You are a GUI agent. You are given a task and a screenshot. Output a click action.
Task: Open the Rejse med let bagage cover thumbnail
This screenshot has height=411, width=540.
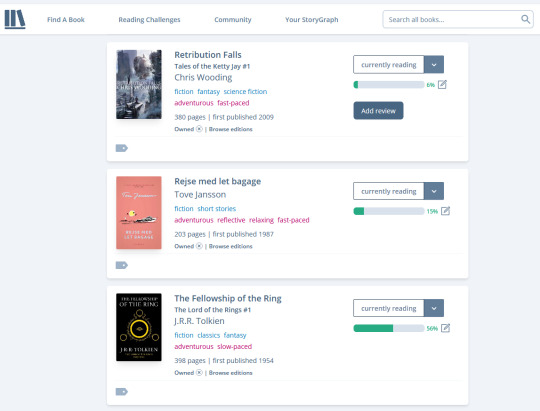point(139,213)
